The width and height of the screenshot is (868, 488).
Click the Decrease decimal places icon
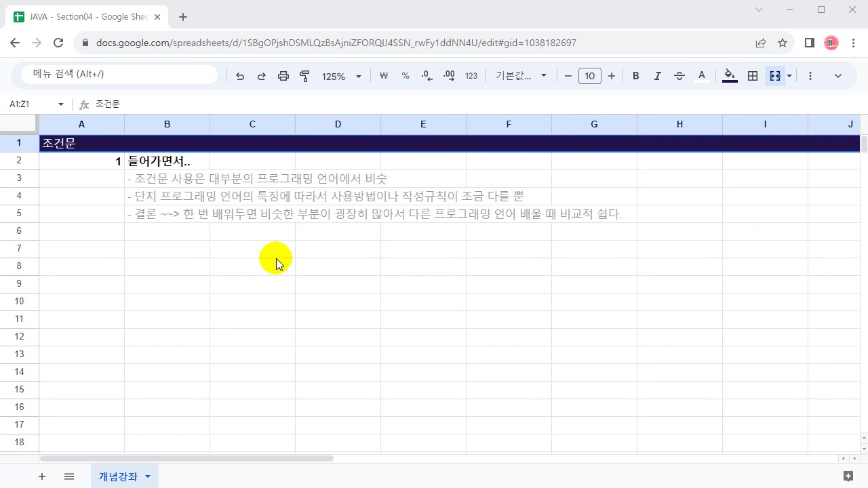pyautogui.click(x=427, y=76)
